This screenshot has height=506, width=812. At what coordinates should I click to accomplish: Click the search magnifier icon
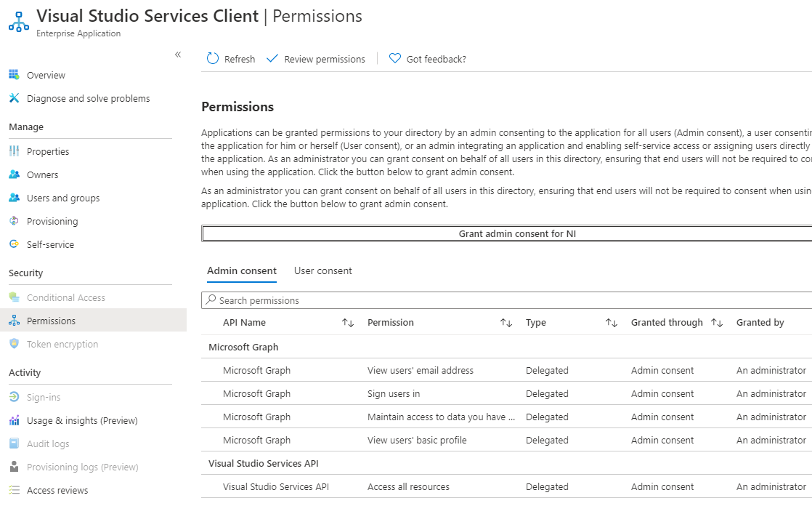211,300
